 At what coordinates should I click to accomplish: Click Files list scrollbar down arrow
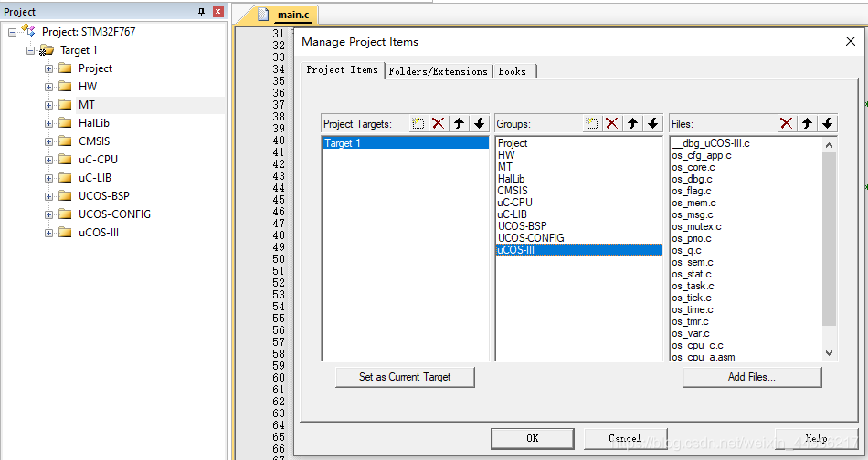coord(829,352)
